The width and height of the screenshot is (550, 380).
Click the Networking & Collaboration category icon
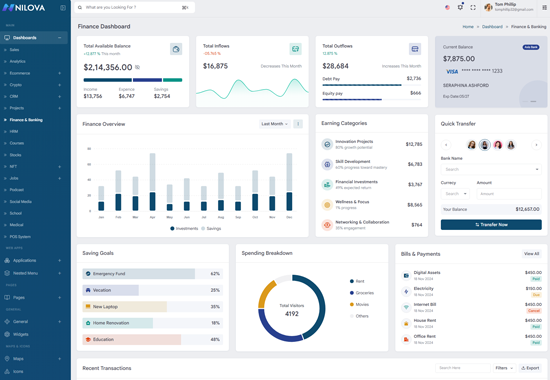[327, 225]
